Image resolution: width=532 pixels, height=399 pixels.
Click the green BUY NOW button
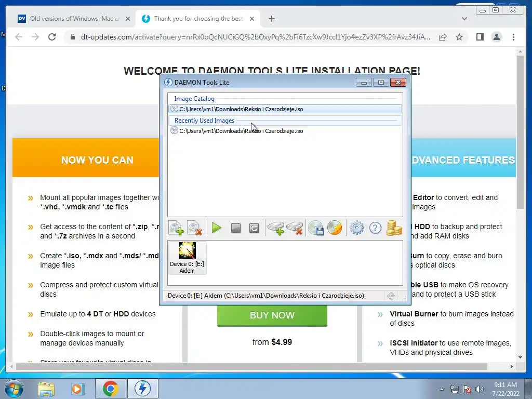coord(272,315)
